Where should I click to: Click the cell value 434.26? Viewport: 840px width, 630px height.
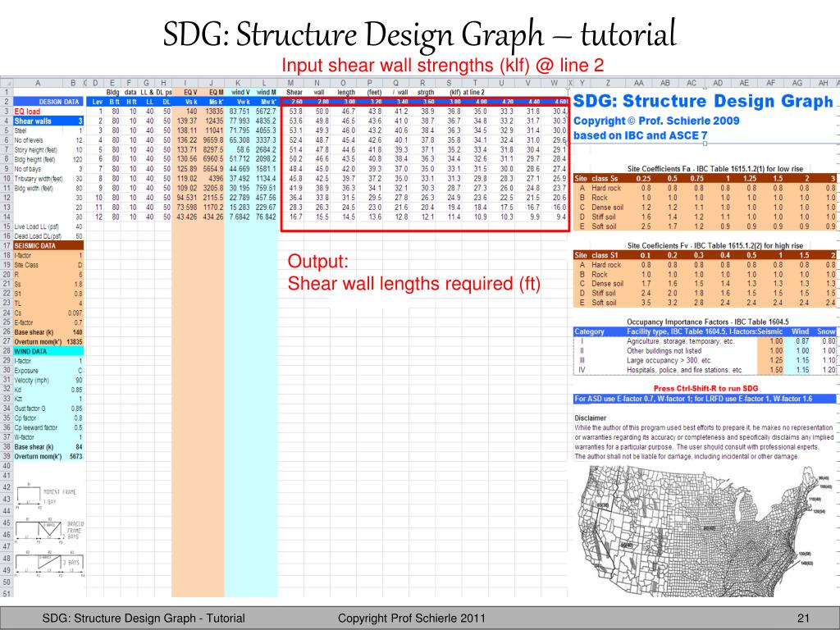(x=212, y=217)
